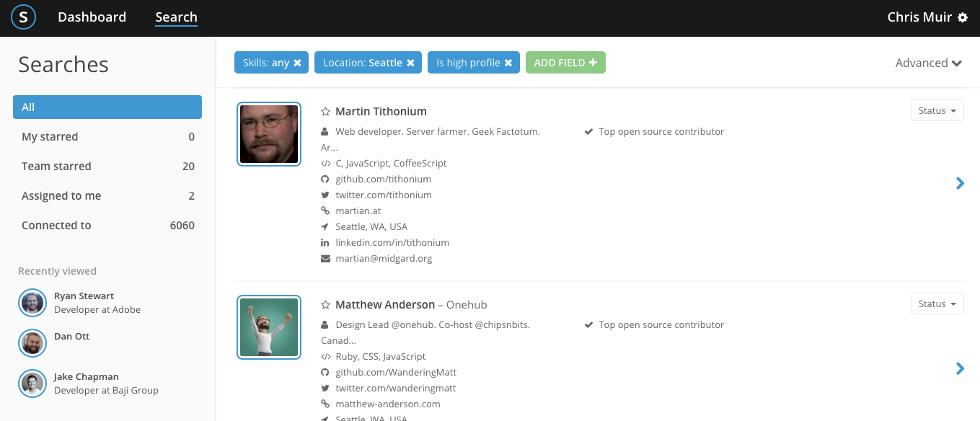Screen dimensions: 980x421
Task: Expand the Advanced search options
Action: 929,63
